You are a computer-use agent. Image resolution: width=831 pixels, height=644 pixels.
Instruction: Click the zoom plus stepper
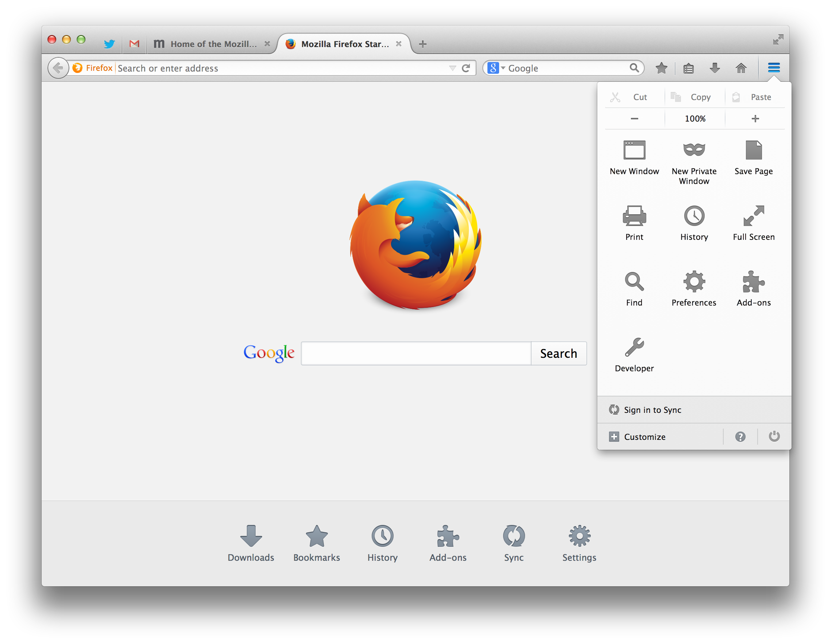[x=754, y=118]
